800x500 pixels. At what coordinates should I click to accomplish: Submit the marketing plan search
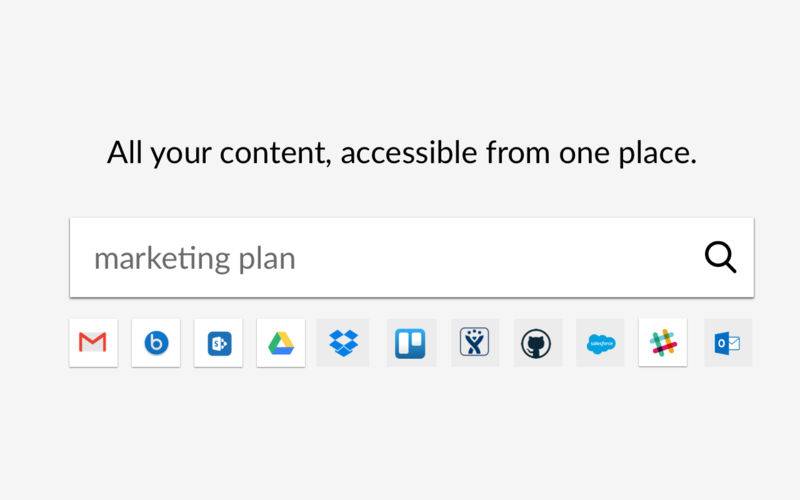pos(720,258)
